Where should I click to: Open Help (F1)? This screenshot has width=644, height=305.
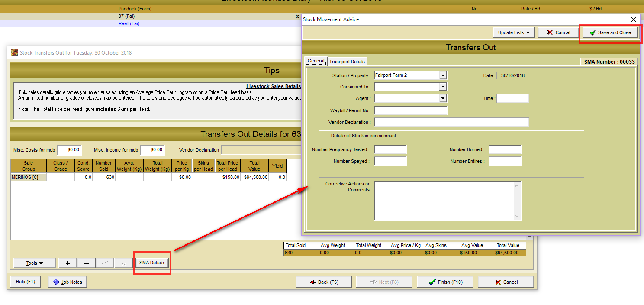25,282
